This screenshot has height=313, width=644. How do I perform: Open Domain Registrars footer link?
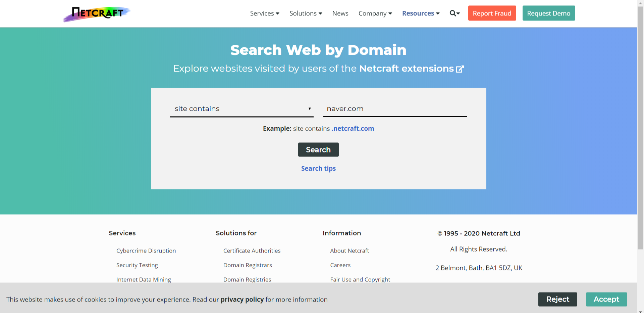(248, 265)
